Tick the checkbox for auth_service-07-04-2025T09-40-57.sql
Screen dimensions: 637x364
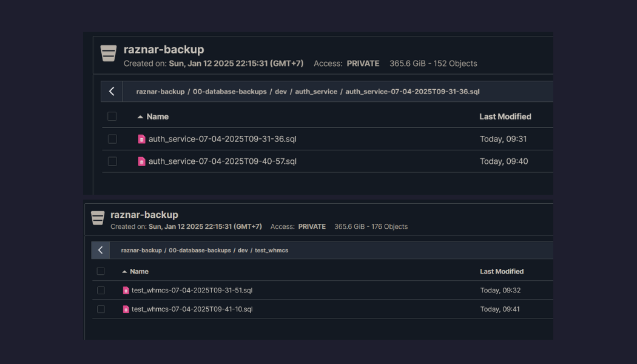(112, 161)
